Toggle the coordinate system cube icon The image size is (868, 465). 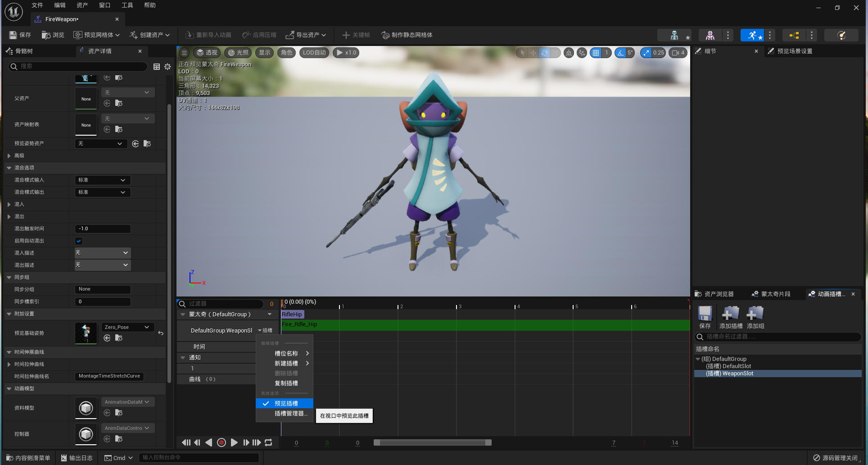(569, 53)
